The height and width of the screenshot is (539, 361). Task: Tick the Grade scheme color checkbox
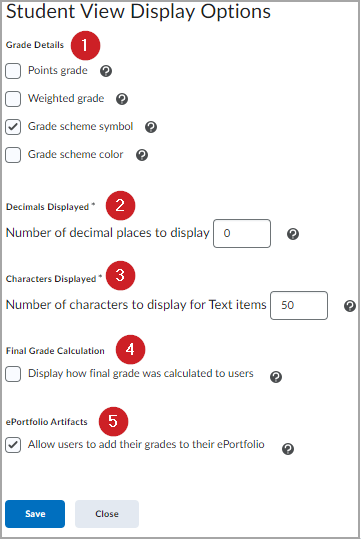[x=13, y=155]
